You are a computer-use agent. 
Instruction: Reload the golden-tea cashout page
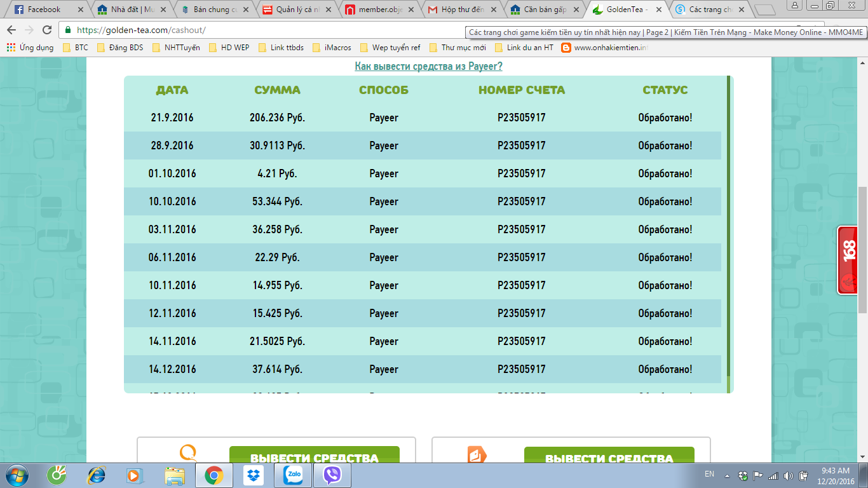[x=47, y=30]
